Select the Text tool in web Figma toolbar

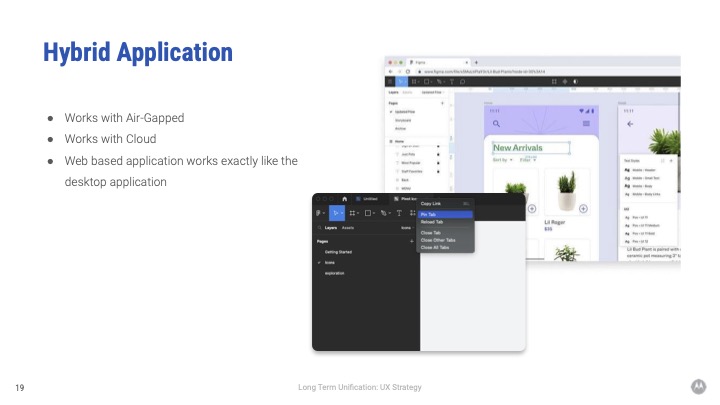click(x=452, y=82)
